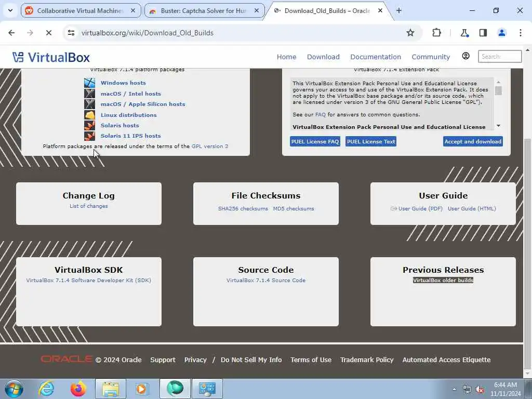
Task: Open the tab search dropdown arrow
Action: click(x=10, y=10)
